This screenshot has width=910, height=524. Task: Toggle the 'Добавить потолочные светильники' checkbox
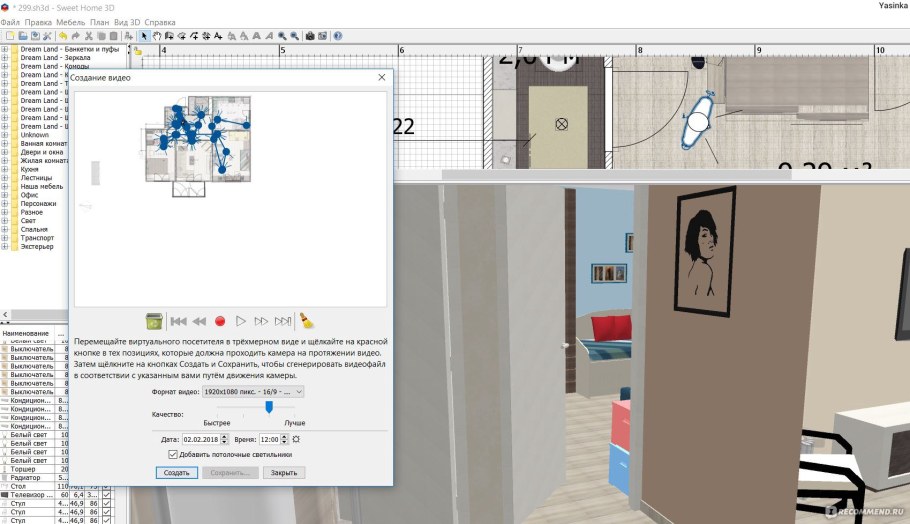point(173,454)
